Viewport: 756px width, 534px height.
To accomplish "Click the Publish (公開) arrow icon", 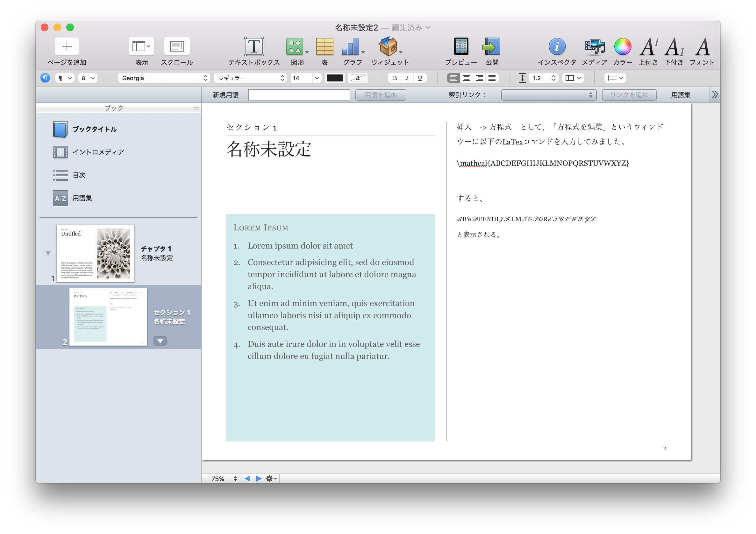I will 491,46.
